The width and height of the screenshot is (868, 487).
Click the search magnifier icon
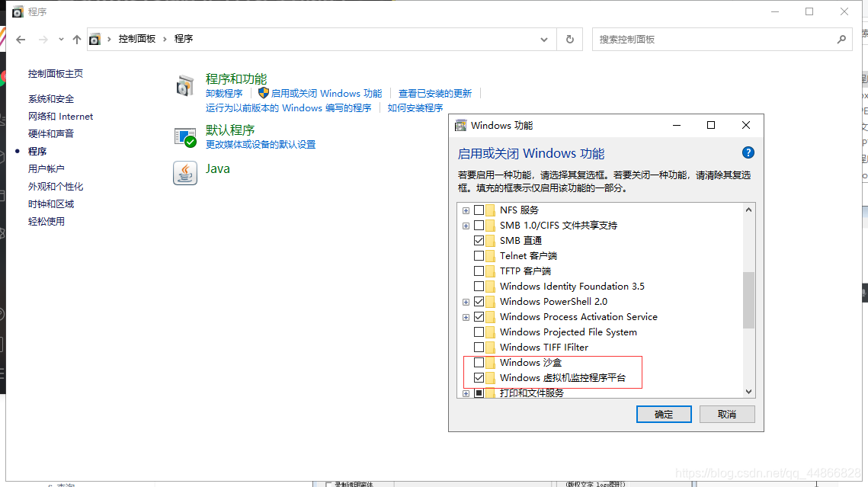point(841,40)
